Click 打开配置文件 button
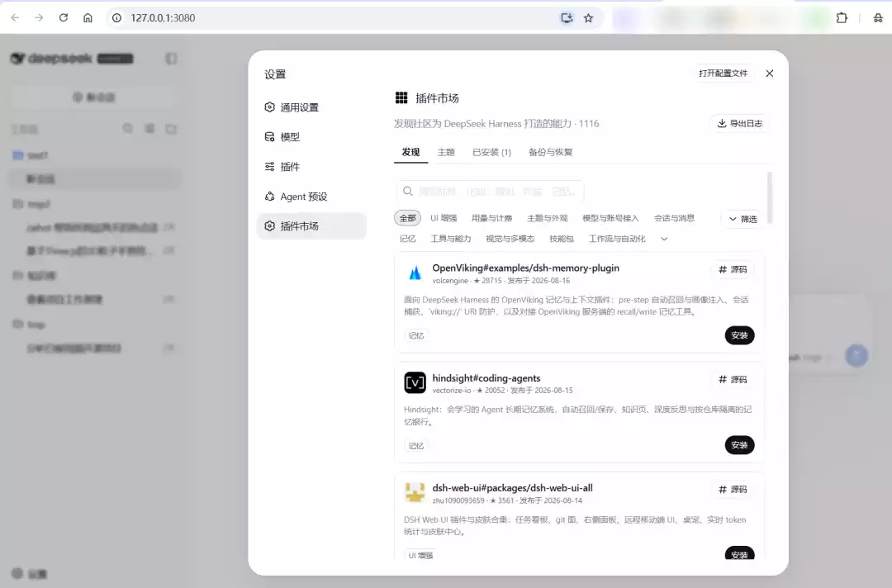 [x=723, y=73]
